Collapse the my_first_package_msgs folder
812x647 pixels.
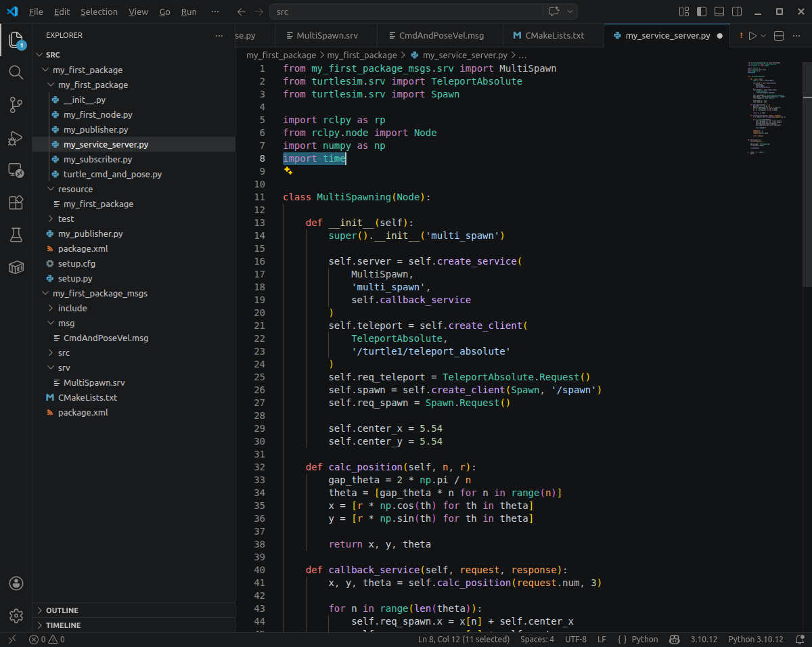pyautogui.click(x=46, y=293)
